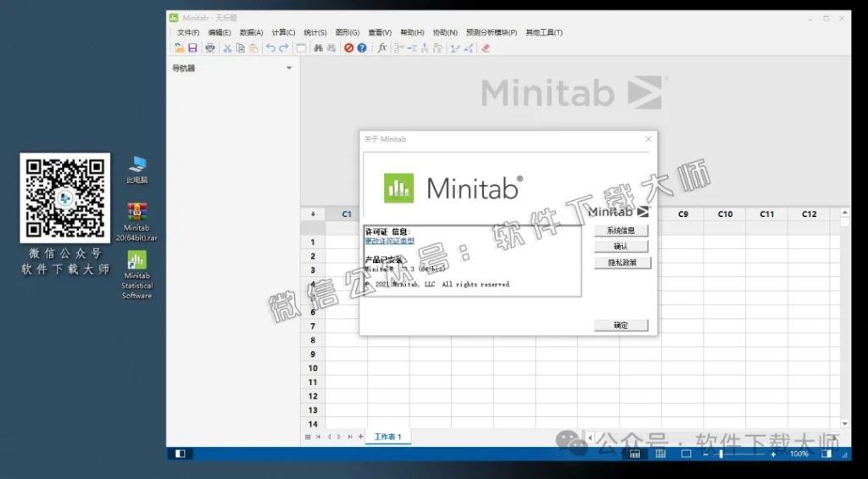Click the red Cancel toolbar icon
868x479 pixels.
(348, 48)
